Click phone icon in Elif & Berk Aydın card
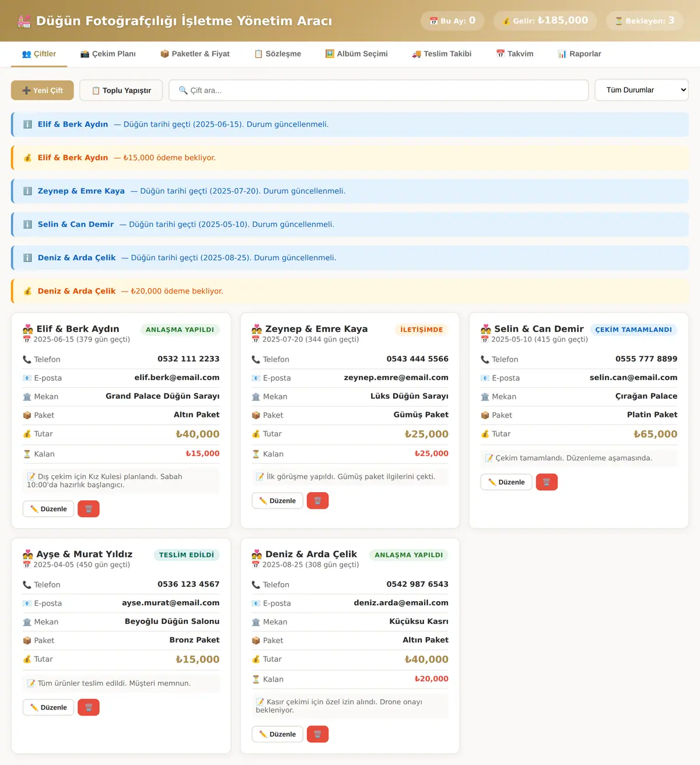 [27, 359]
